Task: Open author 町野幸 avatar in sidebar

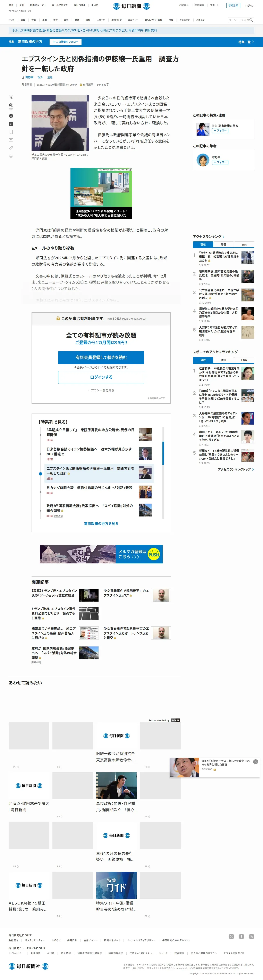Action: tap(203, 160)
